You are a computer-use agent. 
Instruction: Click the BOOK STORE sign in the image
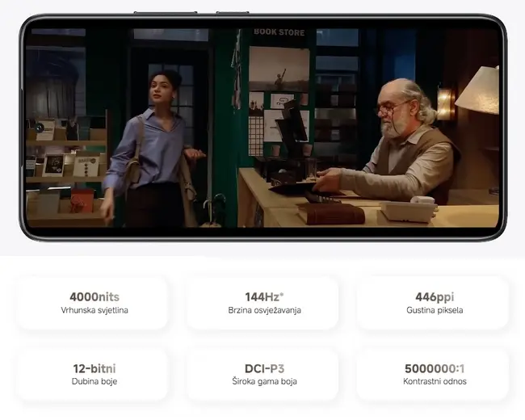tap(279, 32)
